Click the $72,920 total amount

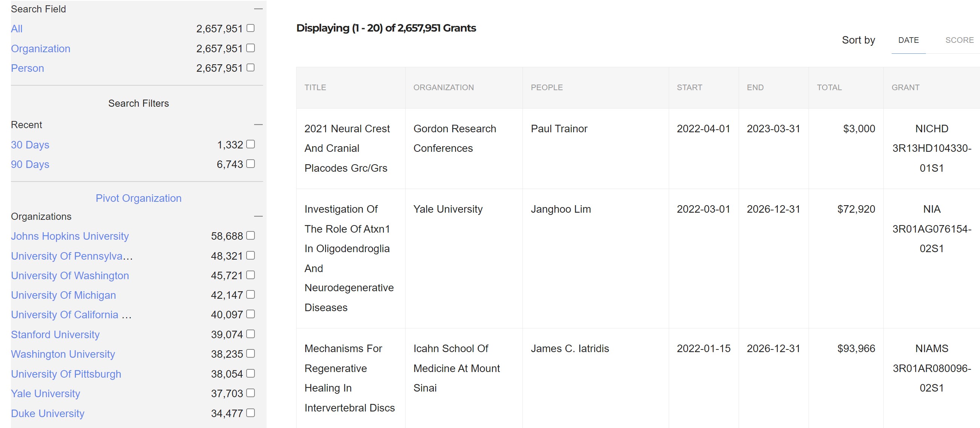pos(856,209)
